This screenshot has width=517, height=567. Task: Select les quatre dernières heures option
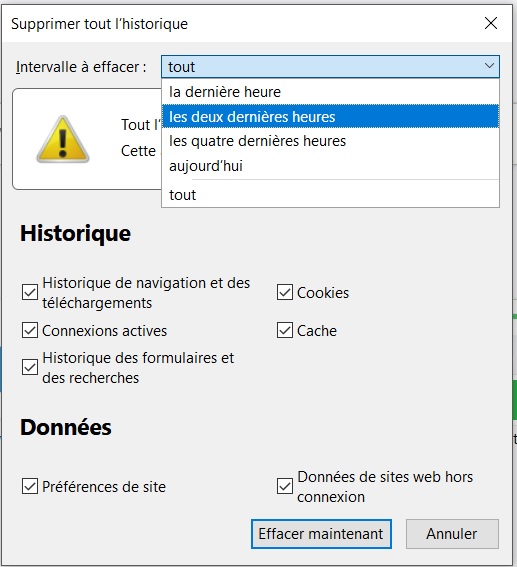pos(330,141)
